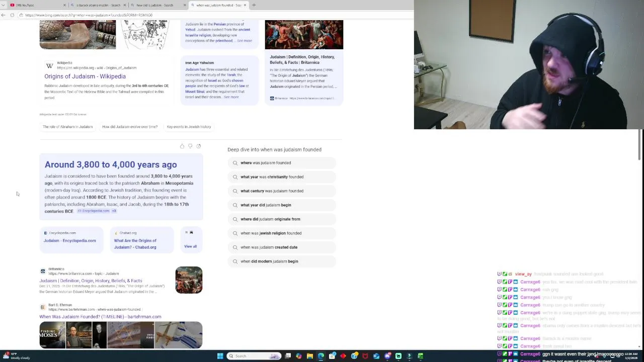
Task: Open Britannica 'Judaism | Definition, Origin' card title
Action: click(x=302, y=60)
